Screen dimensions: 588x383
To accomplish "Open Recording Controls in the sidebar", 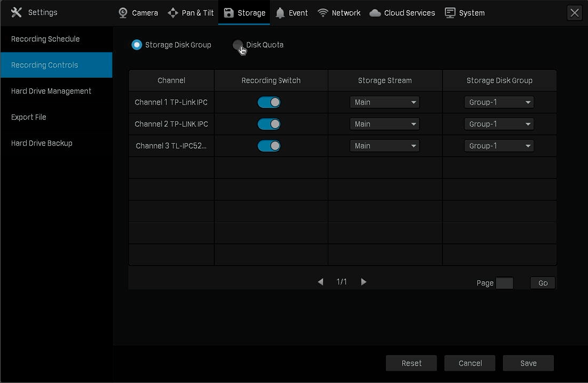I will [57, 65].
